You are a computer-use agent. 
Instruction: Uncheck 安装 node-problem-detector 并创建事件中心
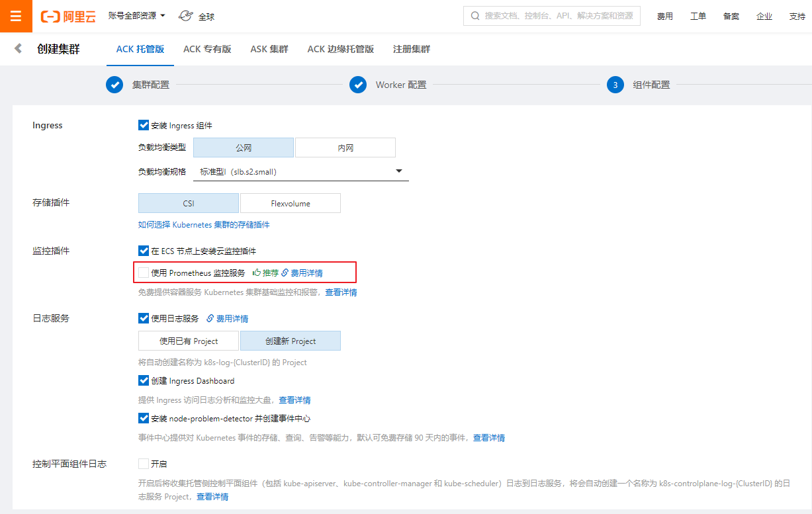[x=144, y=418]
